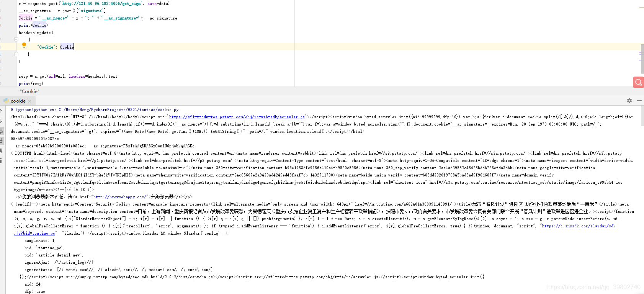Click the red magnifier search button
The width and height of the screenshot is (644, 294).
tap(638, 82)
